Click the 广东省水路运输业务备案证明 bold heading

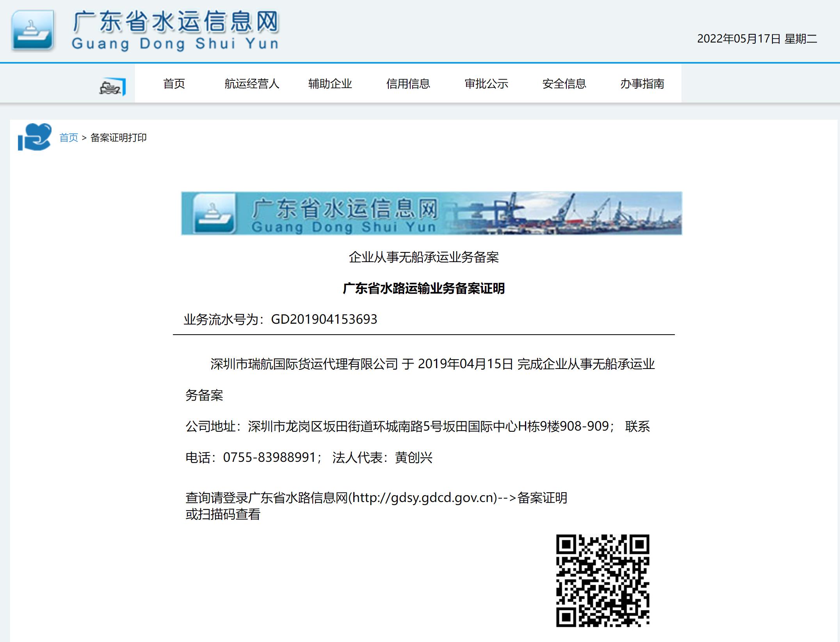(x=424, y=288)
